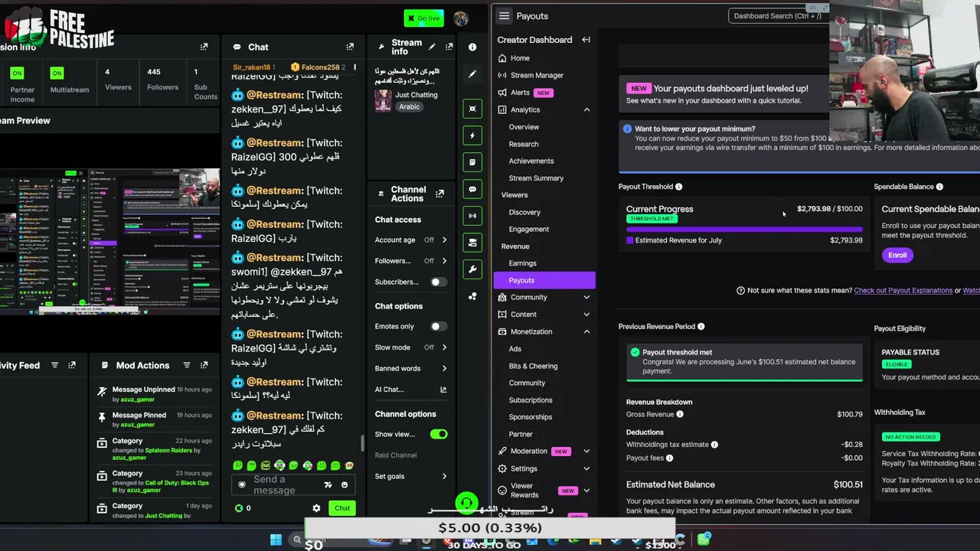Screen dimensions: 980x551
Task: Click the speech bubble quick action
Action: coord(472,189)
